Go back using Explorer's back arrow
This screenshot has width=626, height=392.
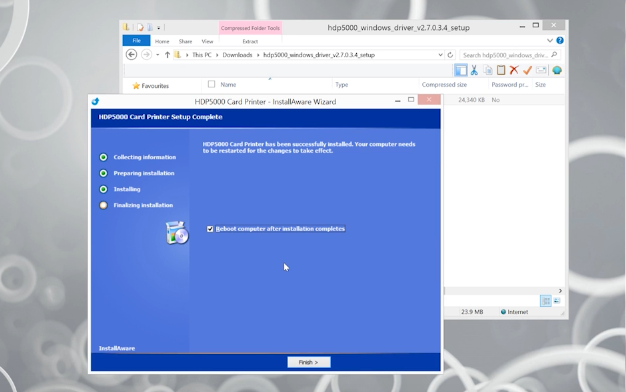(131, 55)
